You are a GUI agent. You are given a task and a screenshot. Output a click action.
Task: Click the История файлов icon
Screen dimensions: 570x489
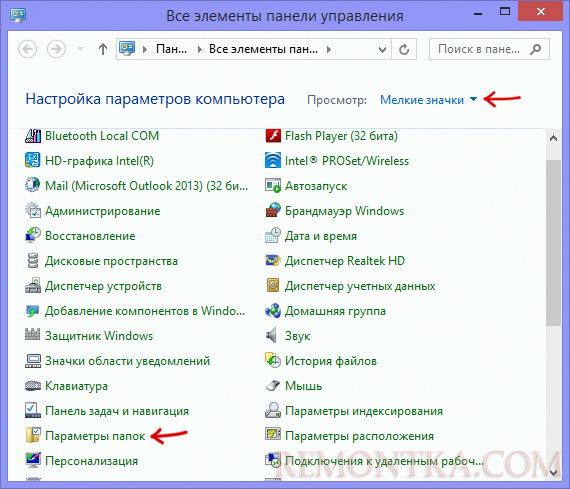(273, 361)
